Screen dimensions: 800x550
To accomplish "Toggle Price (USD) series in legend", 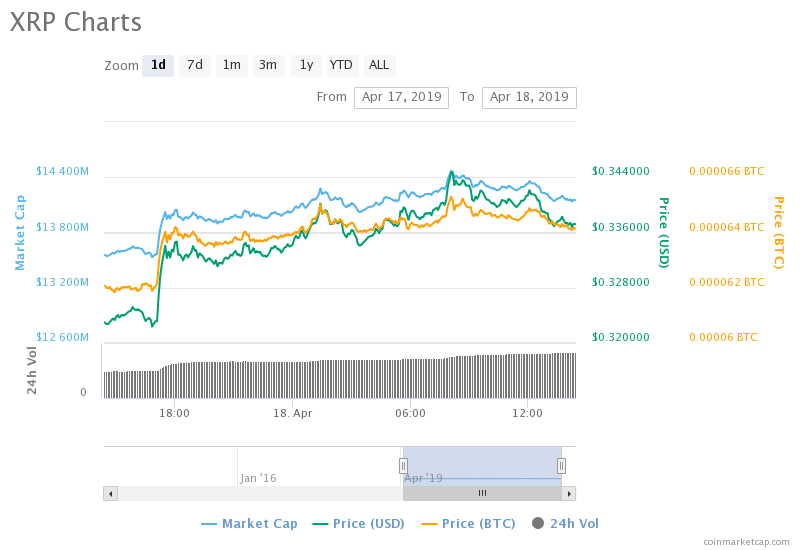I will (359, 524).
